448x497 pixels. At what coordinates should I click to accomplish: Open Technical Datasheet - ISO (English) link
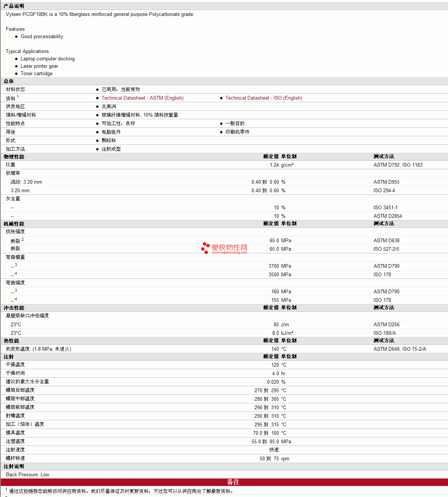[x=264, y=98]
